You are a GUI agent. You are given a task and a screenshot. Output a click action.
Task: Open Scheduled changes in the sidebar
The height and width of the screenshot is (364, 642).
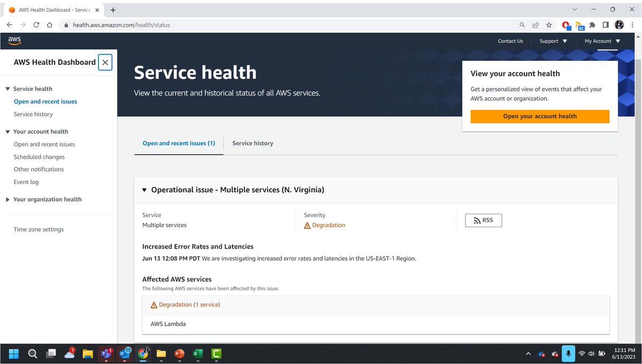click(39, 157)
